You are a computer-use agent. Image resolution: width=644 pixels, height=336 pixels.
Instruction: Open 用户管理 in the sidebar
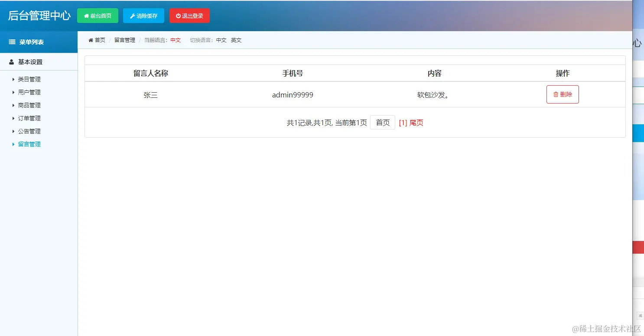point(29,92)
